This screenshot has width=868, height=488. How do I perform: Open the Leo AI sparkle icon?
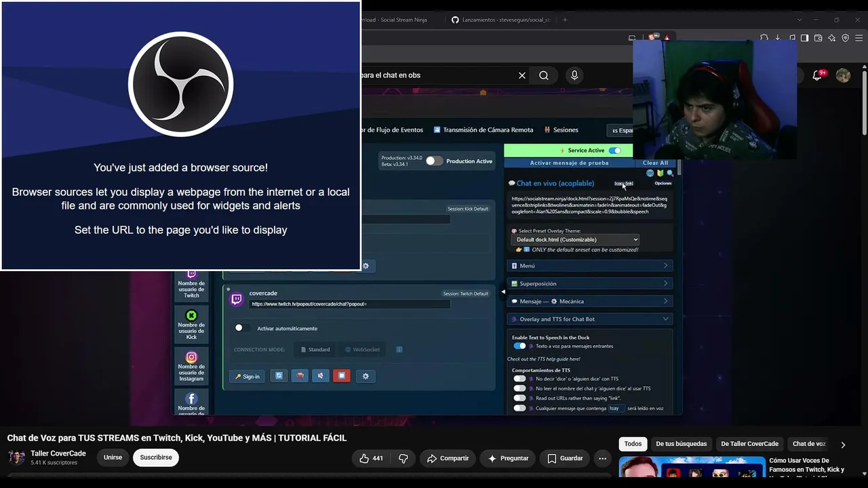click(831, 38)
